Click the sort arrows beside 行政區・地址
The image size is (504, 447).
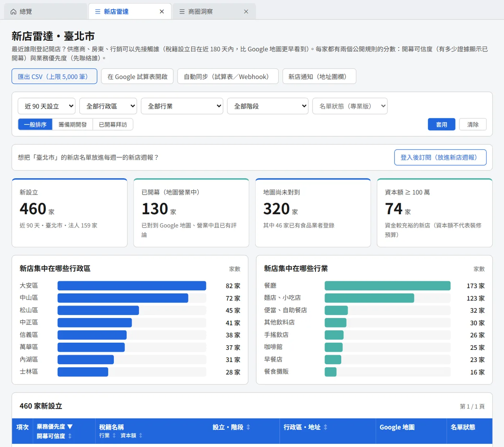[x=325, y=427]
